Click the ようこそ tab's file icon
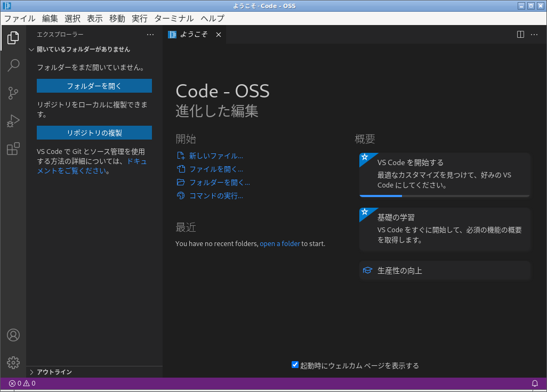The image size is (547, 392). pyautogui.click(x=172, y=35)
